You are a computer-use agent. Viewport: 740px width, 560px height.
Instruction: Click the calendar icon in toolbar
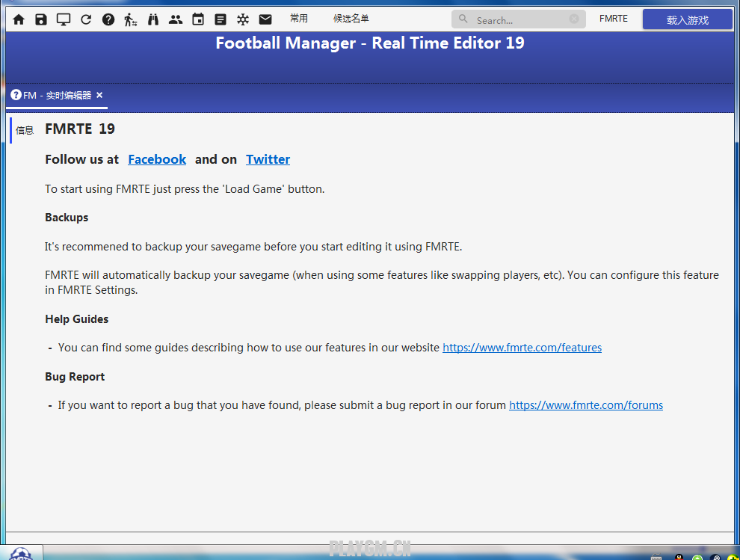(198, 19)
